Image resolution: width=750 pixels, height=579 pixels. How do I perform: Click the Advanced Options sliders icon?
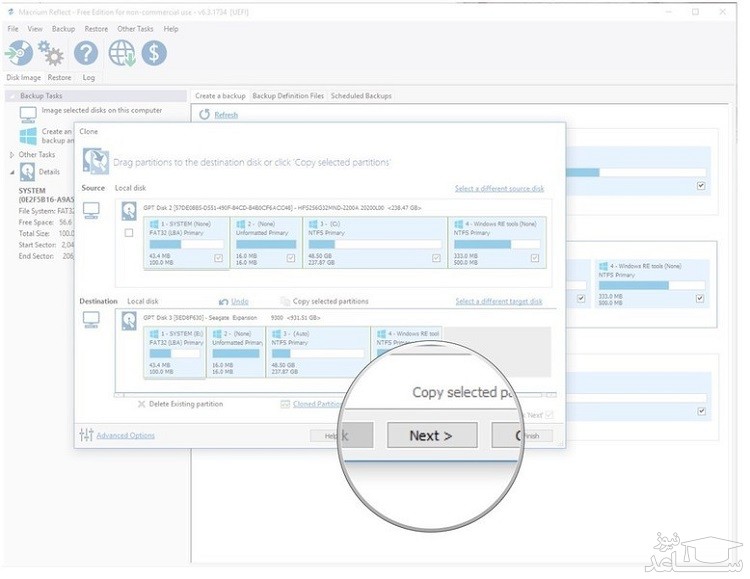86,435
